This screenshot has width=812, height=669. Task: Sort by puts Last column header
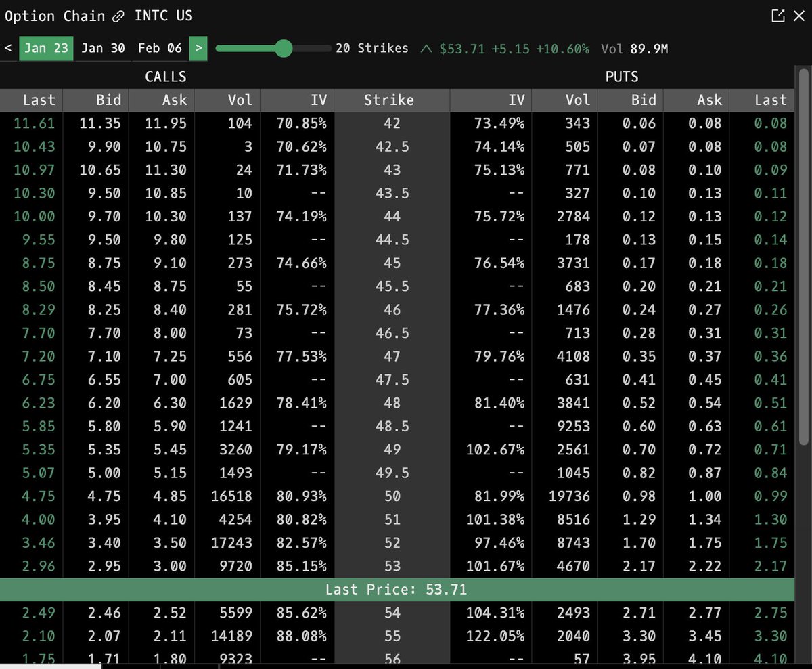coord(761,100)
